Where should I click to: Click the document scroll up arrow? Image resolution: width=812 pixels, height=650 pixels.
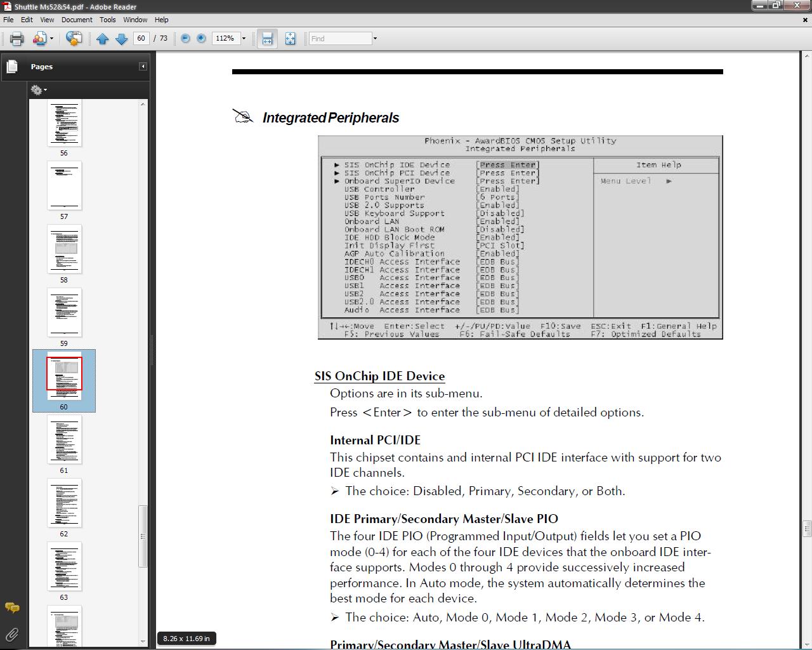point(807,56)
